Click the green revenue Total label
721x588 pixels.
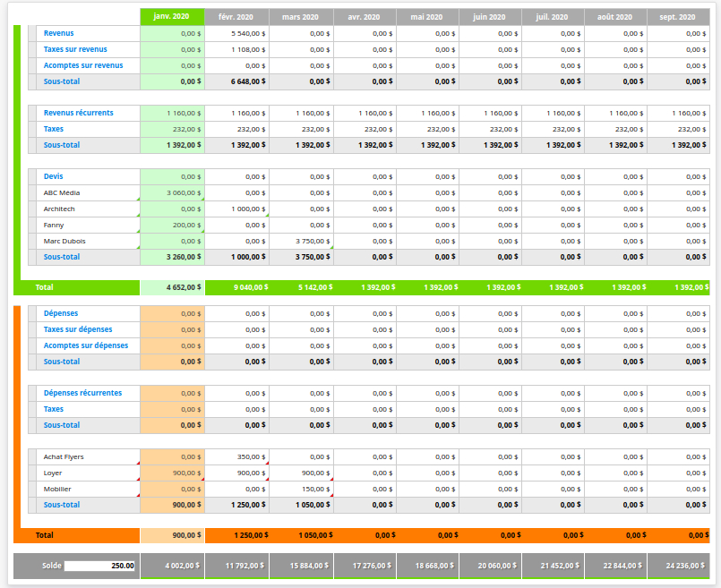(44, 287)
